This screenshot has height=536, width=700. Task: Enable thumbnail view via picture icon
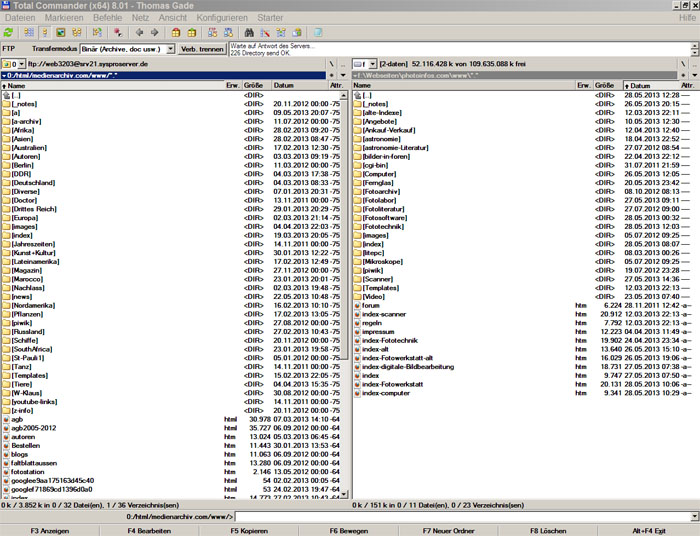coord(61,33)
